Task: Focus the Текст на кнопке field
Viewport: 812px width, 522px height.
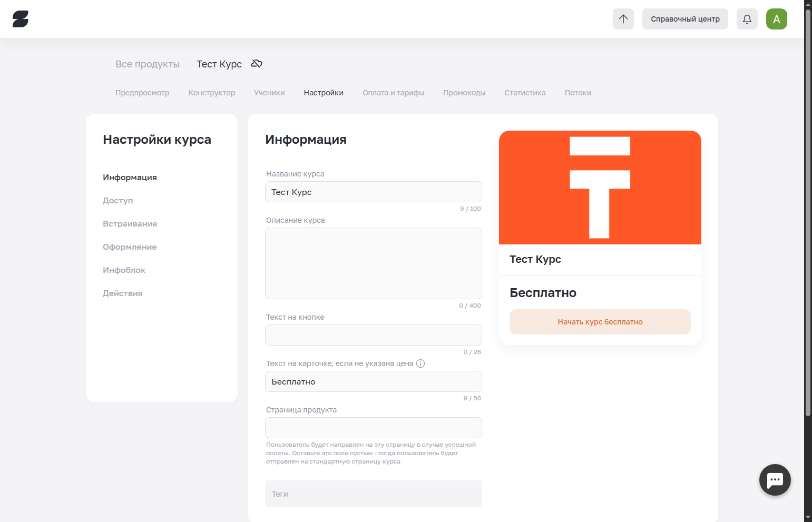Action: click(x=374, y=335)
